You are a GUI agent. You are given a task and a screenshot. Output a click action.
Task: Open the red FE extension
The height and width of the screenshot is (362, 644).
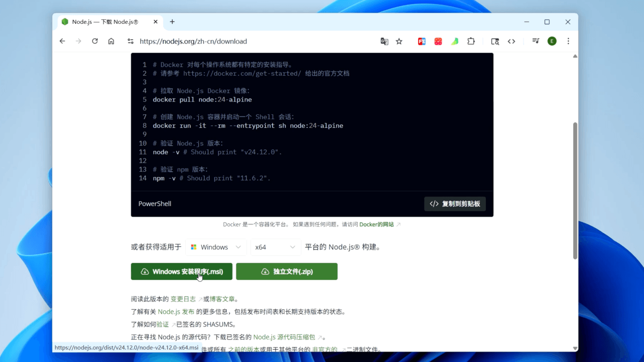pyautogui.click(x=421, y=42)
